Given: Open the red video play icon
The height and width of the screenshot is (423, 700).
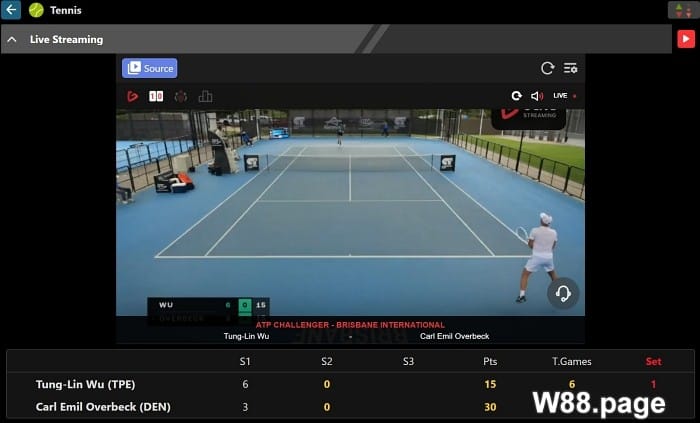Looking at the screenshot, I should pos(686,39).
